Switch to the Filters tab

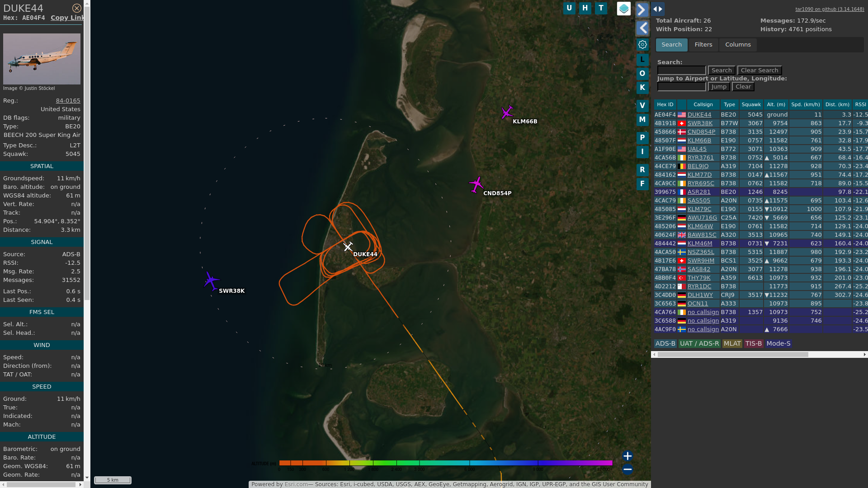pos(703,45)
